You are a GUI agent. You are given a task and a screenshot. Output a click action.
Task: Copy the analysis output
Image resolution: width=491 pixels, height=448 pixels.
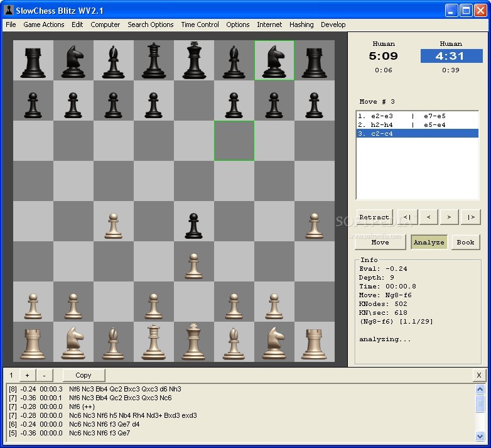84,375
